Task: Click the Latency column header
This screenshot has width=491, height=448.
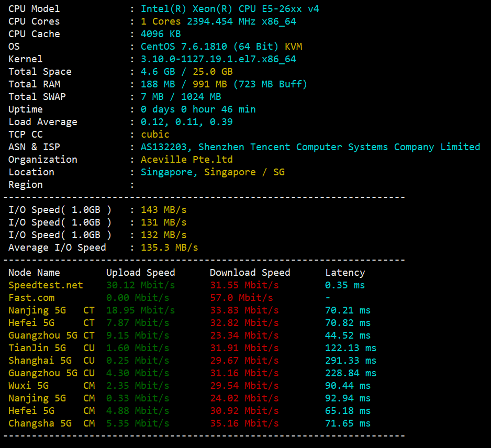Action: pos(345,273)
